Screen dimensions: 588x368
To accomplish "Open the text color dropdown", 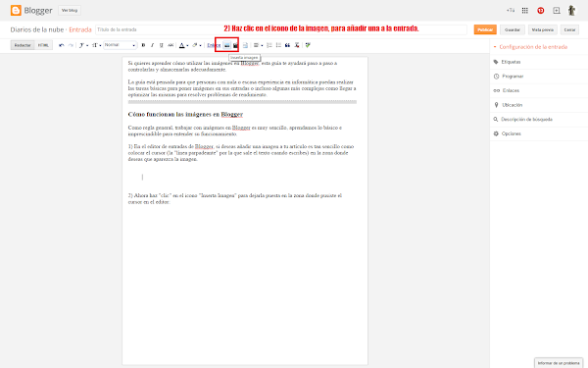I will click(x=183, y=45).
